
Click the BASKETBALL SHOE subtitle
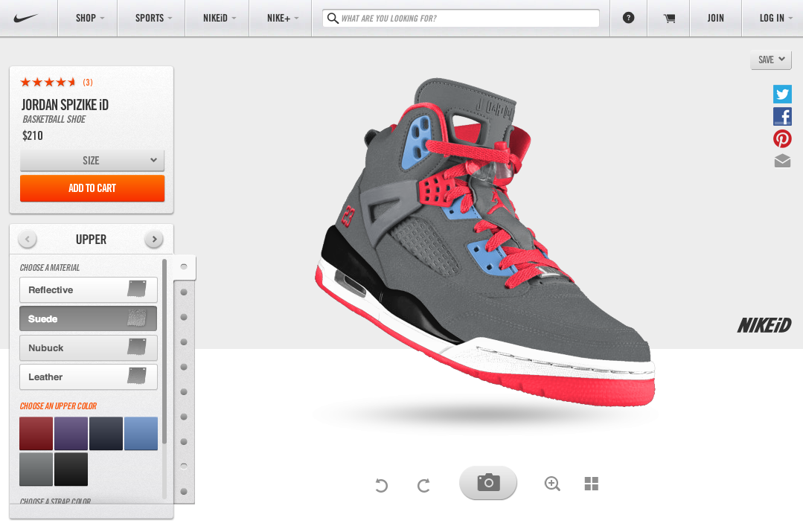(x=54, y=119)
